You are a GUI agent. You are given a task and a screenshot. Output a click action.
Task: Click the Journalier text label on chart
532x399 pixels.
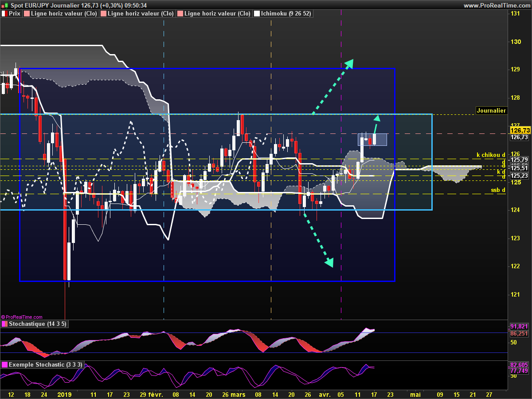[491, 111]
